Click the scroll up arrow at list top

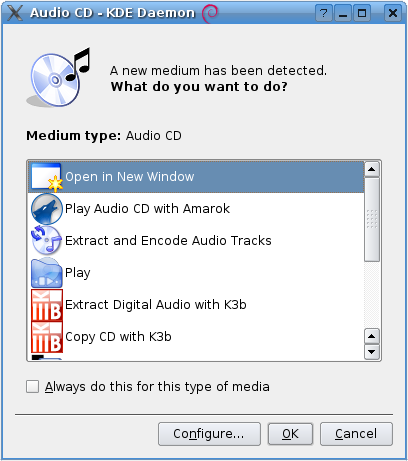click(372, 169)
